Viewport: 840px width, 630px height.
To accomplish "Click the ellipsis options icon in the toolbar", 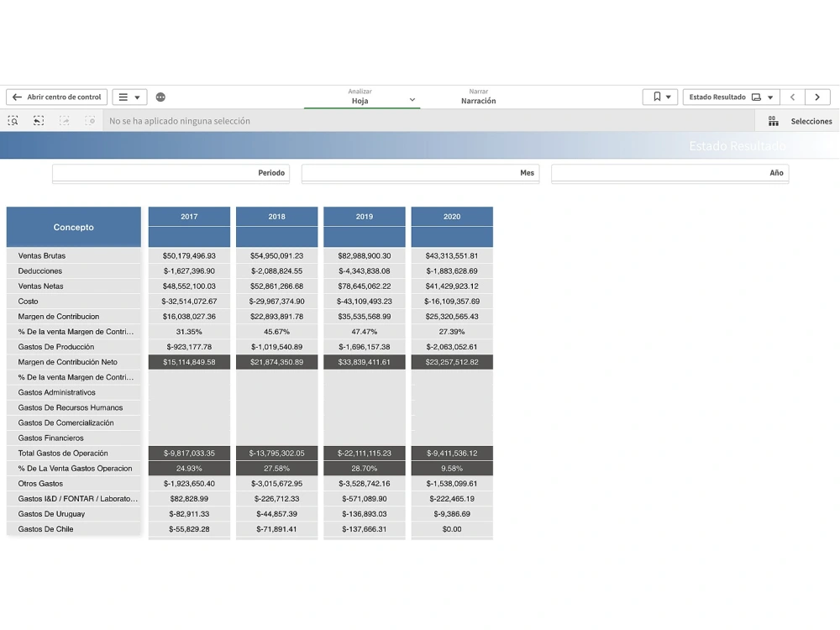I will coord(160,97).
